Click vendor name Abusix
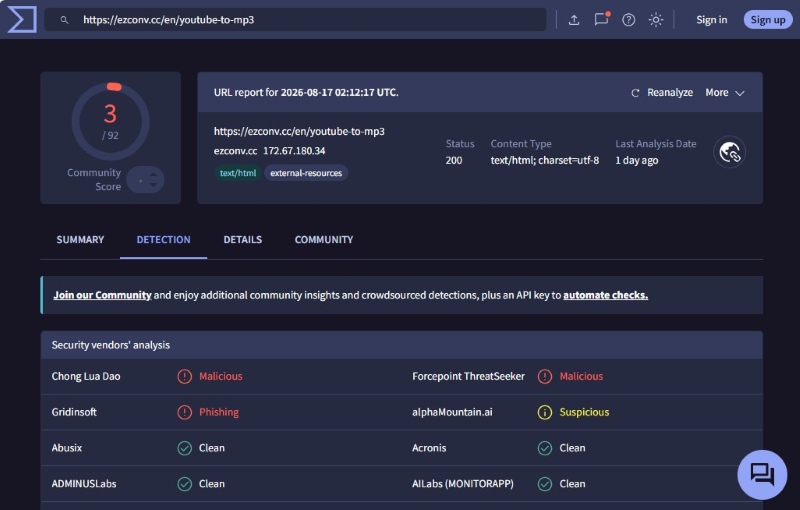This screenshot has height=510, width=800. tap(67, 448)
